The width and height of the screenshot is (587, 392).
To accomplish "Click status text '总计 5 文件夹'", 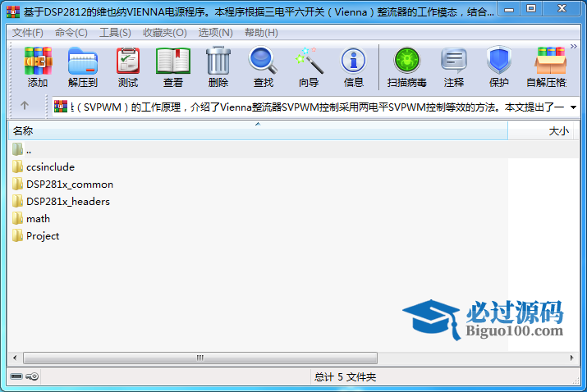I will pos(345,376).
